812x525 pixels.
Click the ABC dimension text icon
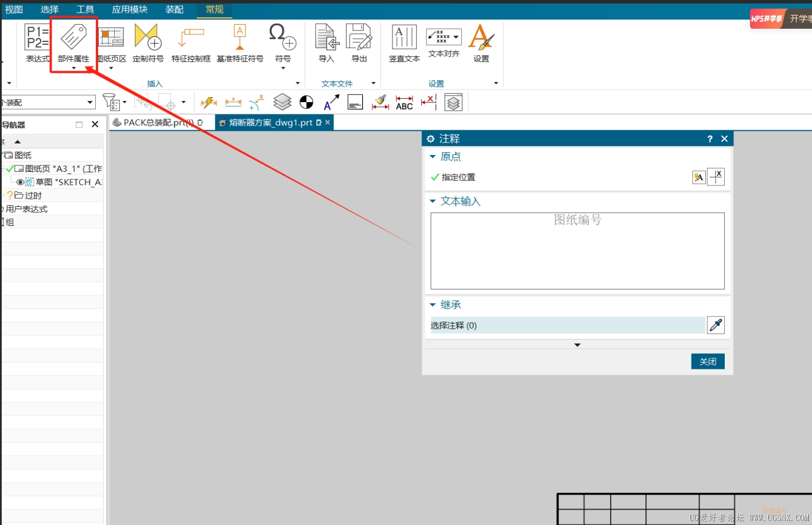click(x=405, y=102)
